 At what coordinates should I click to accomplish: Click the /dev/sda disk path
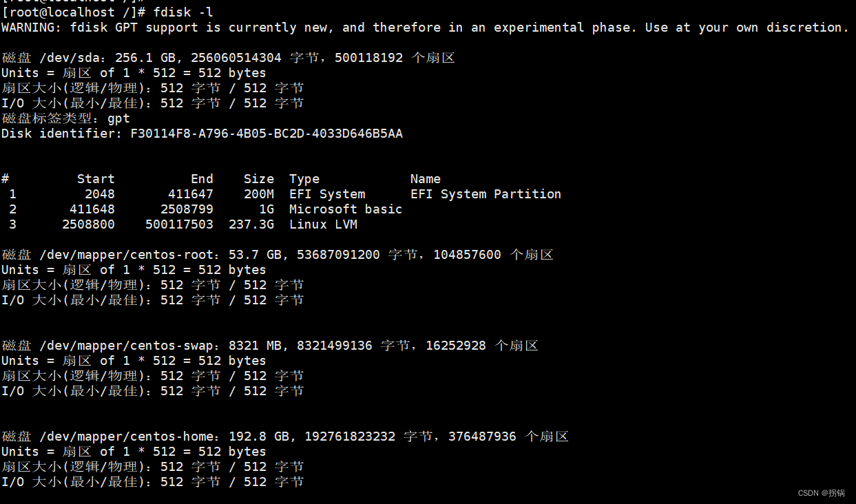click(x=70, y=58)
